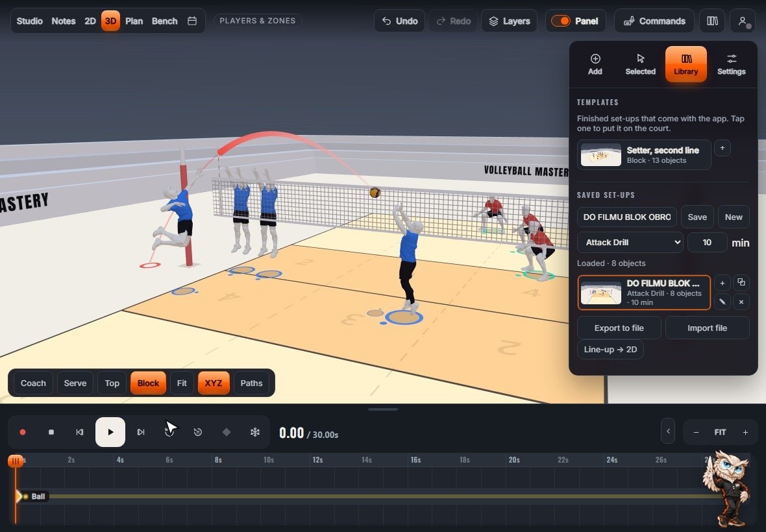Start recording with the red record button

click(23, 432)
